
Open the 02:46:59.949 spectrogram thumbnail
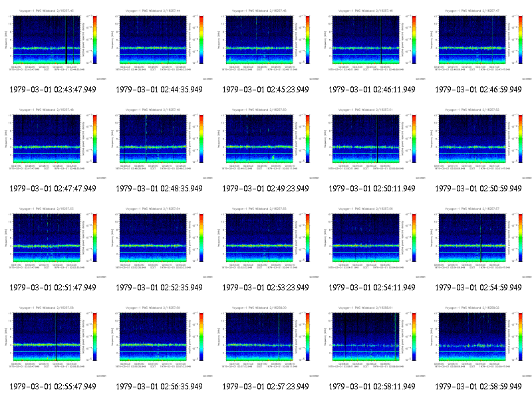point(479,43)
